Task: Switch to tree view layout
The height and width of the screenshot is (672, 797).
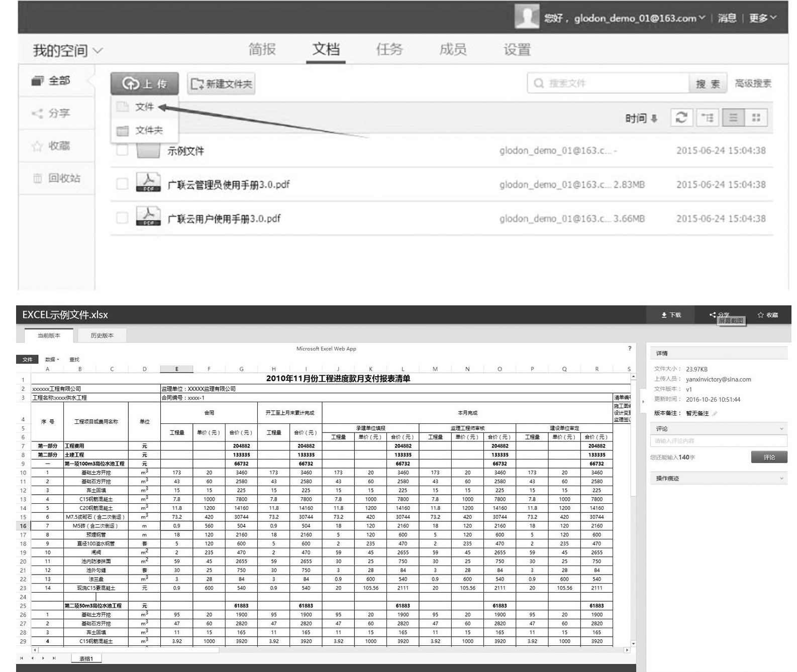Action: [707, 118]
